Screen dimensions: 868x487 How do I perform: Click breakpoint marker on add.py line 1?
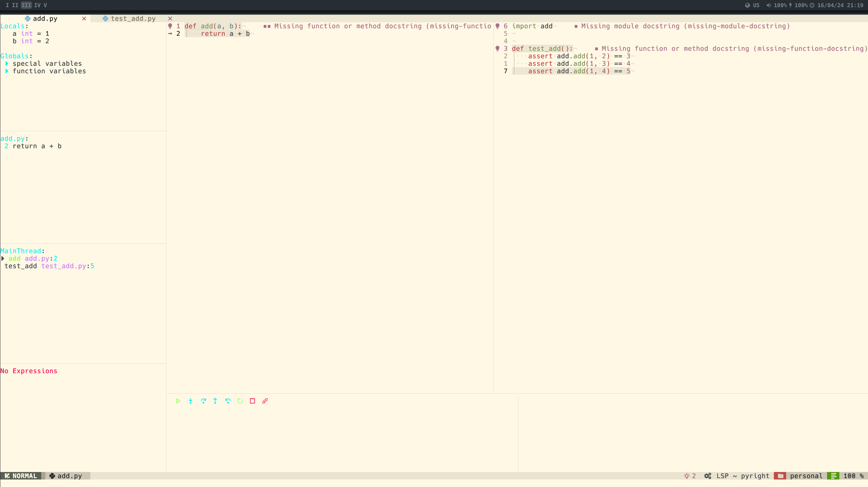(170, 26)
